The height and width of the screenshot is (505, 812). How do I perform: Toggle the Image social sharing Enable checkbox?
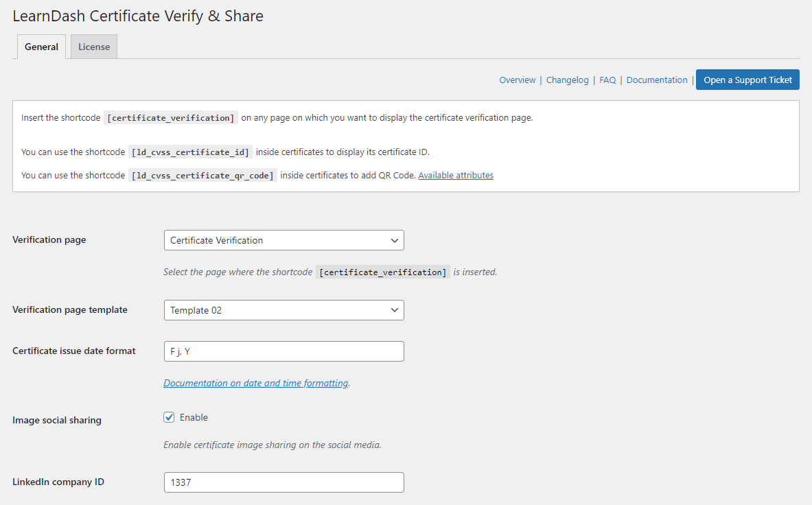tap(169, 417)
